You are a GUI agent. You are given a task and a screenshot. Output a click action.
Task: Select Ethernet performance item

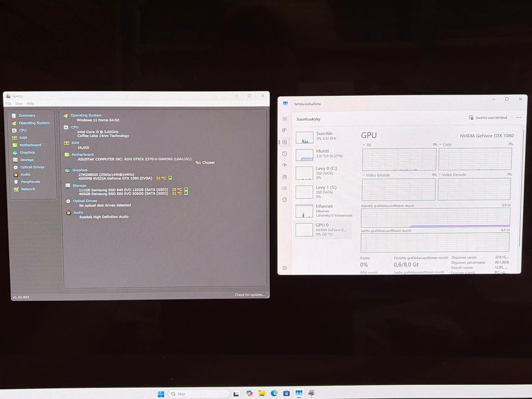point(323,211)
